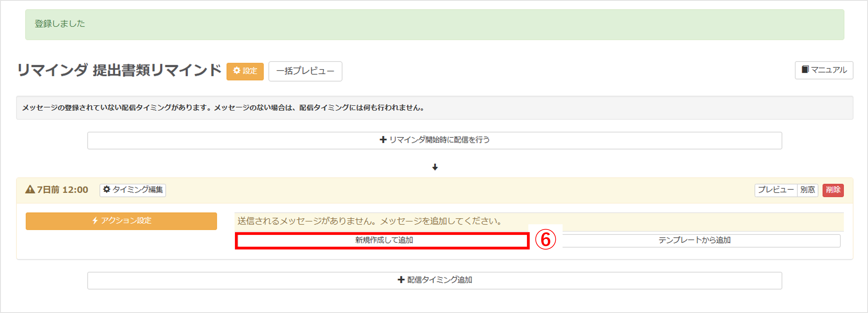
Task: Click the page title リマインダ 提出書類リマインド
Action: pyautogui.click(x=119, y=70)
